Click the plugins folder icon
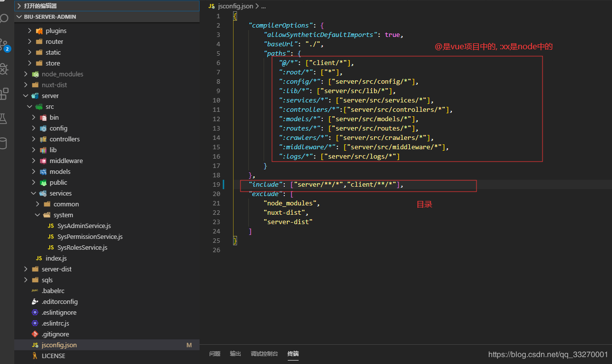The height and width of the screenshot is (364, 612). [39, 31]
